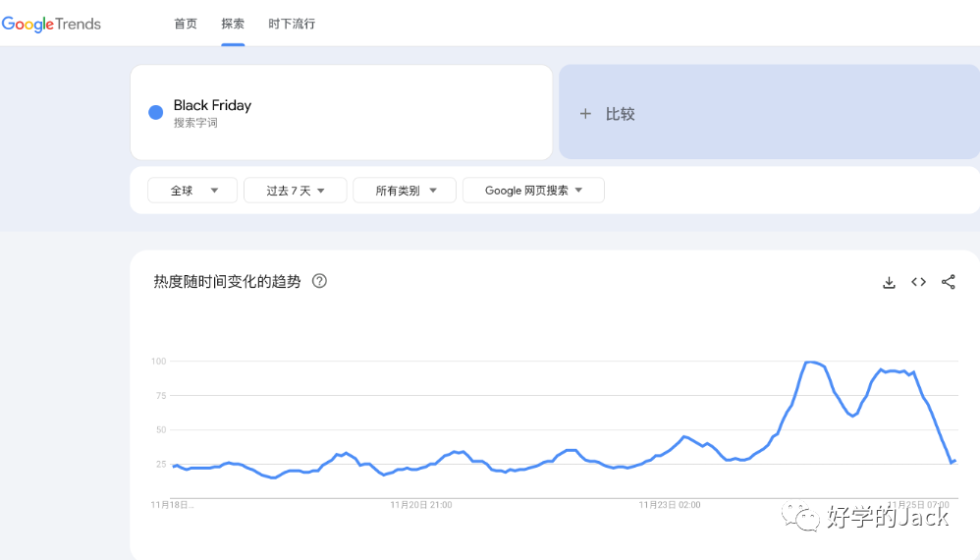Click the 50 y-axis value
Image resolution: width=980 pixels, height=560 pixels.
point(161,430)
